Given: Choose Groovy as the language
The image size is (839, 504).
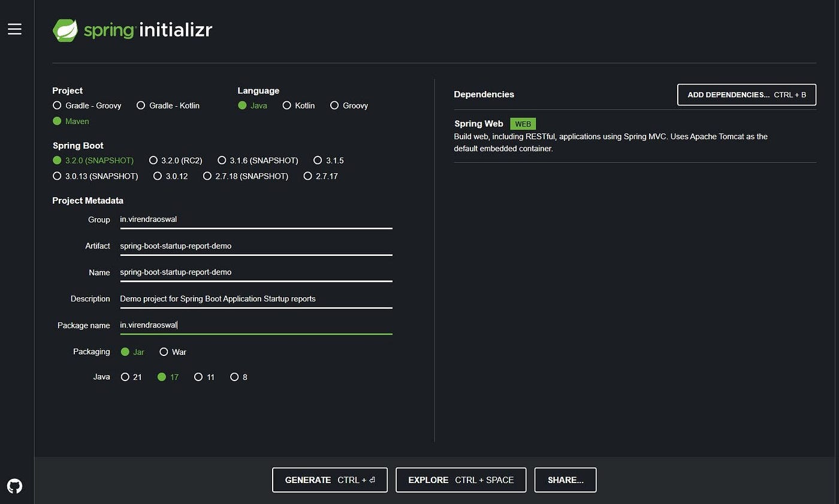Looking at the screenshot, I should [349, 105].
